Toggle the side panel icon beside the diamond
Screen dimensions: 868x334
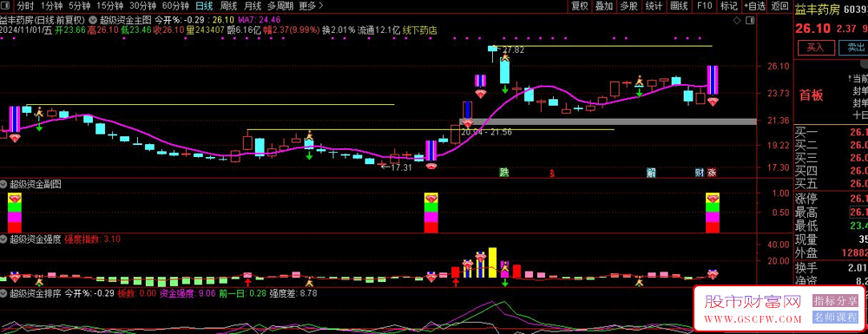750,21
